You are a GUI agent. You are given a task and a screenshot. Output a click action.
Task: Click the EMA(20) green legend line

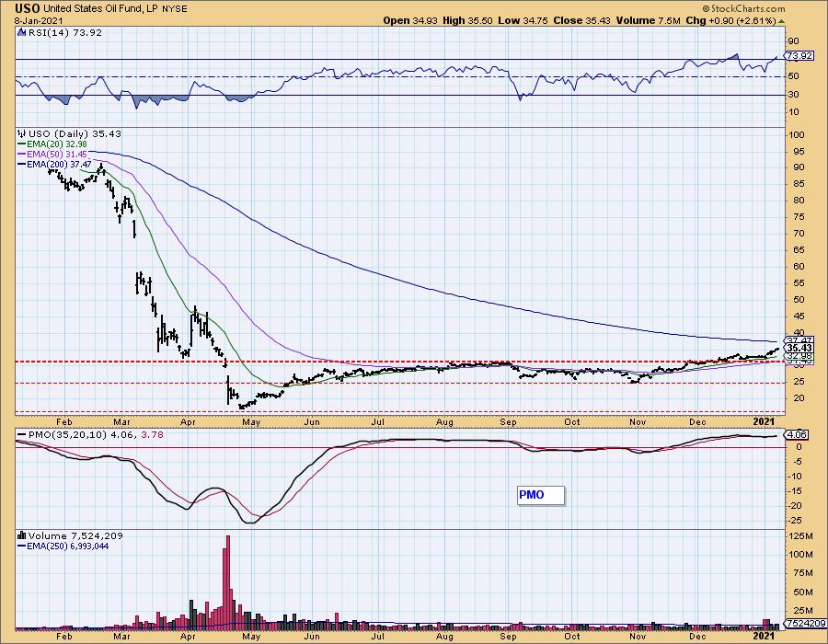coord(21,144)
